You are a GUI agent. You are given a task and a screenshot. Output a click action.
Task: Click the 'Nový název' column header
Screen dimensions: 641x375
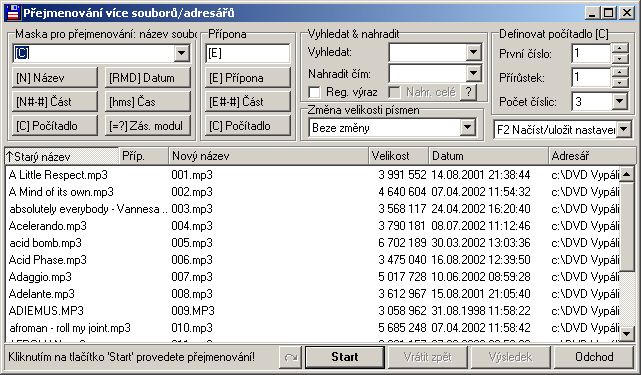(268, 156)
